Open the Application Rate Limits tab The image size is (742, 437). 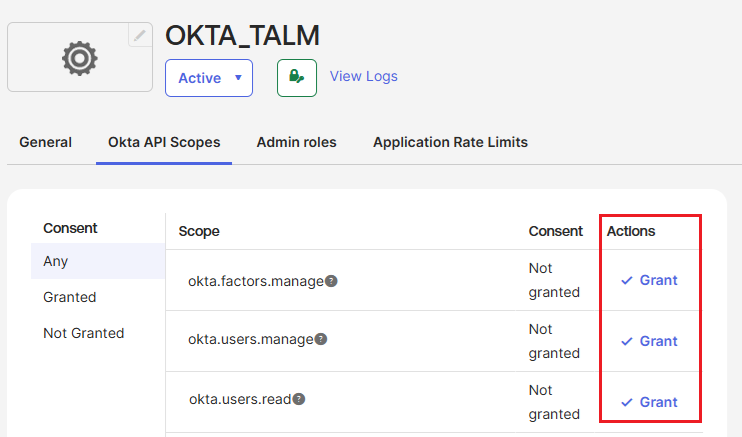click(x=450, y=142)
